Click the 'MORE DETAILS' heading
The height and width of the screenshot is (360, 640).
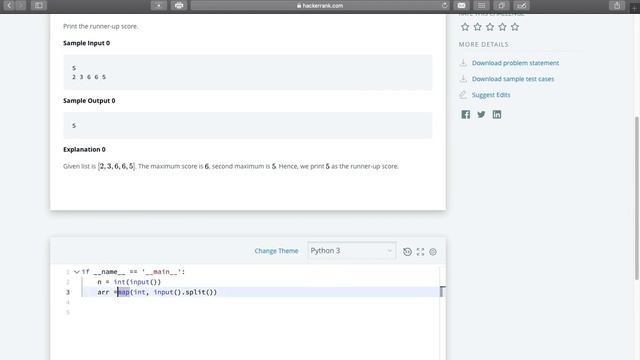pyautogui.click(x=484, y=44)
